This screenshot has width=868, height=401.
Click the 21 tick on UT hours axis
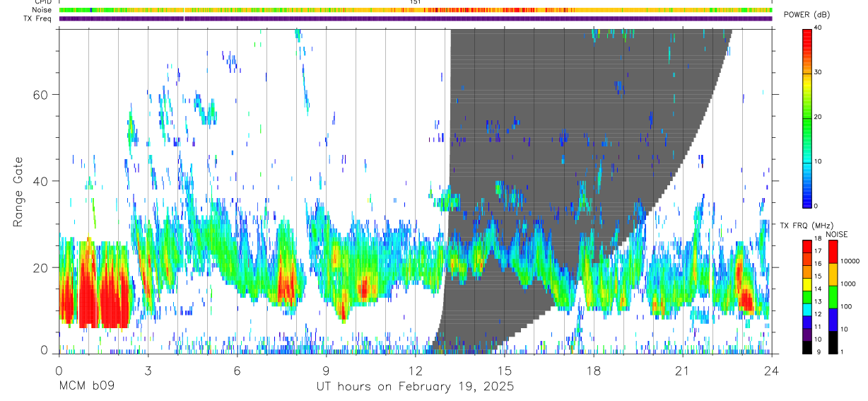682,370
